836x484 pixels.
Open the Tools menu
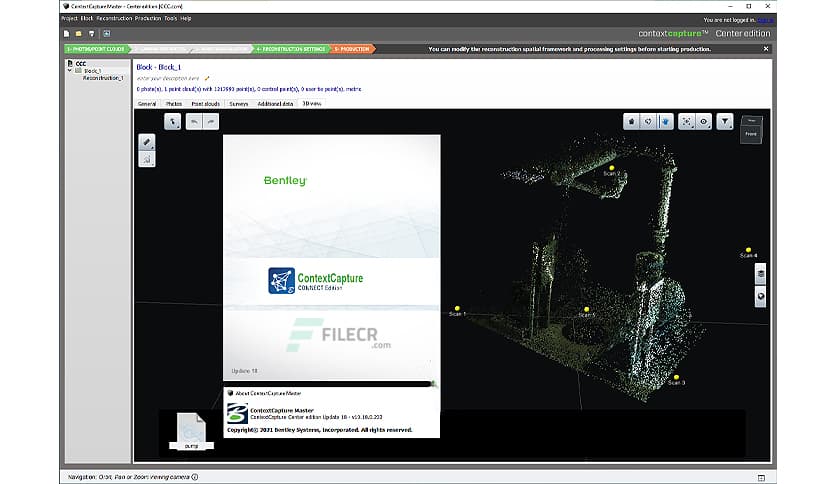[x=171, y=19]
